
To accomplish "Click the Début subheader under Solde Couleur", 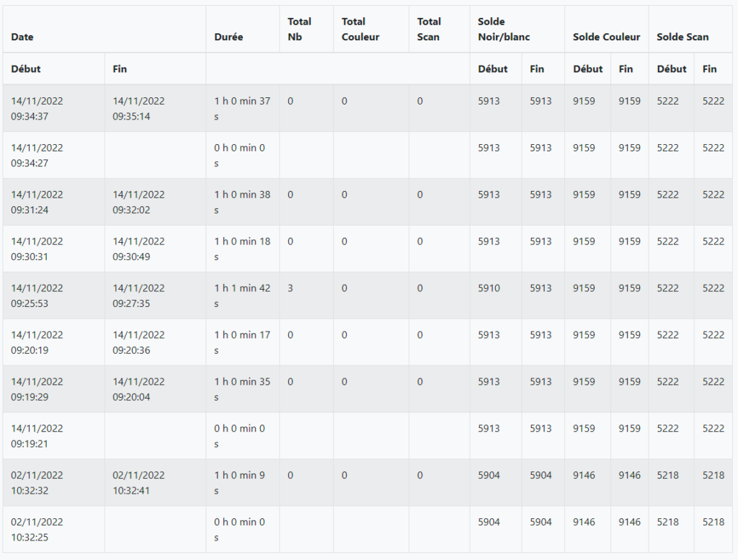I will click(x=587, y=69).
